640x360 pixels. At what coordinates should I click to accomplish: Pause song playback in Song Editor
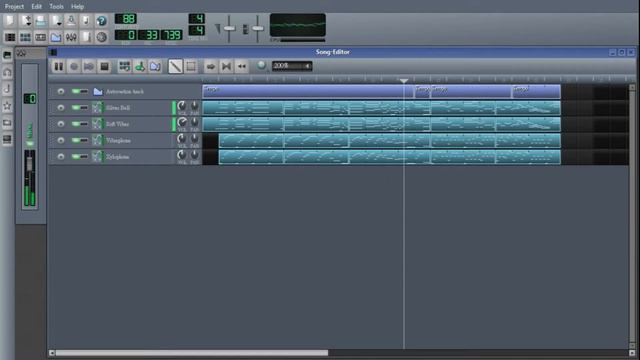coord(58,66)
